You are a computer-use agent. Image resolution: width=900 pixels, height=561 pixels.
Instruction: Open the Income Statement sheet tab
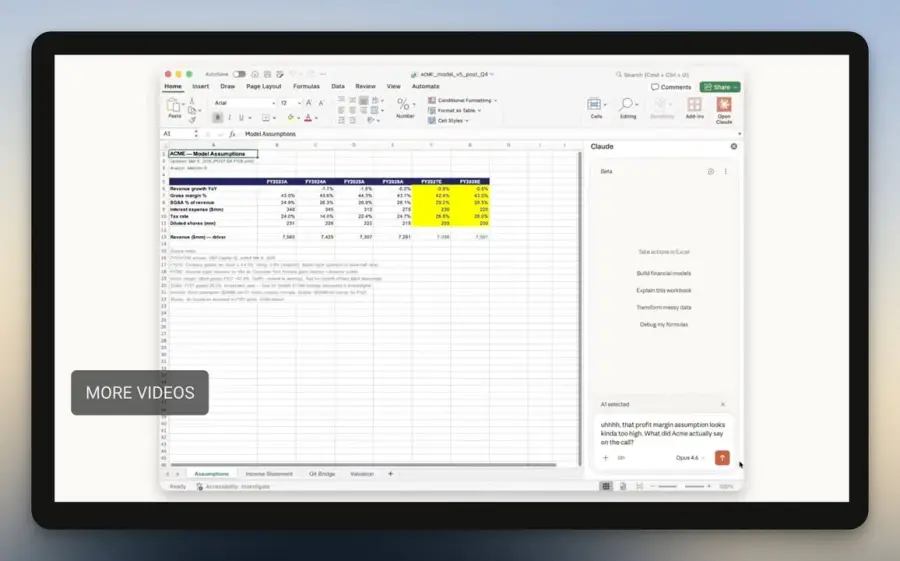[x=269, y=474]
